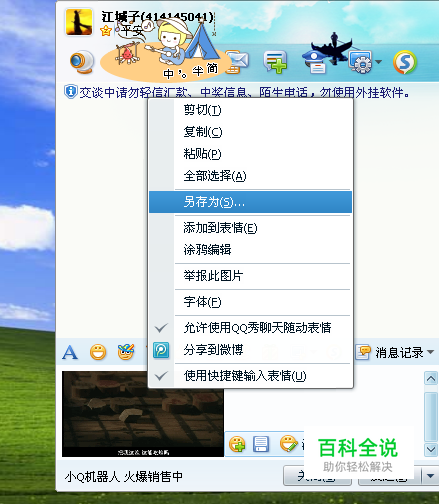439x504 pixels.
Task: Click the shield info icon in the notice
Action: (x=70, y=92)
